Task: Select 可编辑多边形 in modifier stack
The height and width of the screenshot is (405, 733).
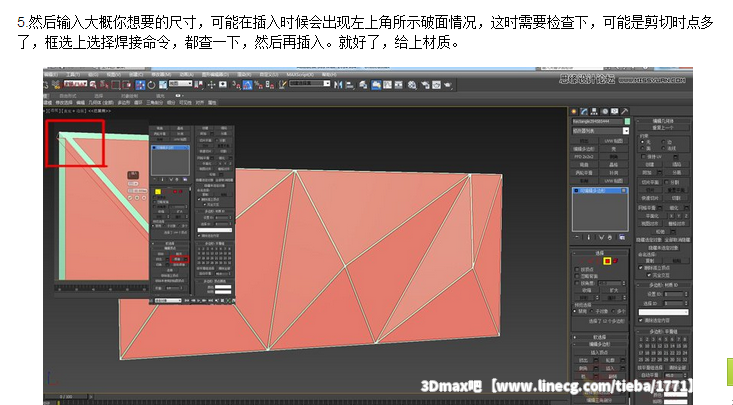Action: click(x=600, y=191)
